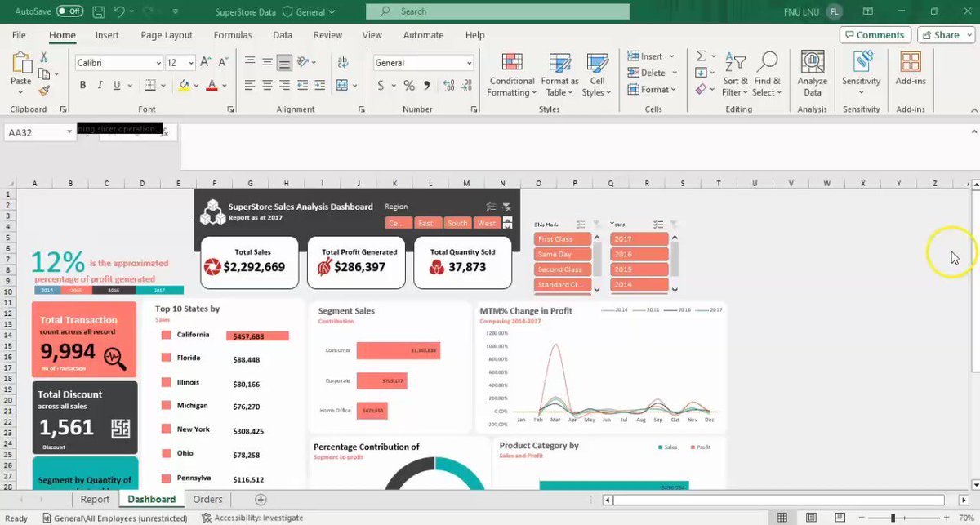Click the Copy icon in Clipboard
980x525 pixels.
pyautogui.click(x=44, y=74)
